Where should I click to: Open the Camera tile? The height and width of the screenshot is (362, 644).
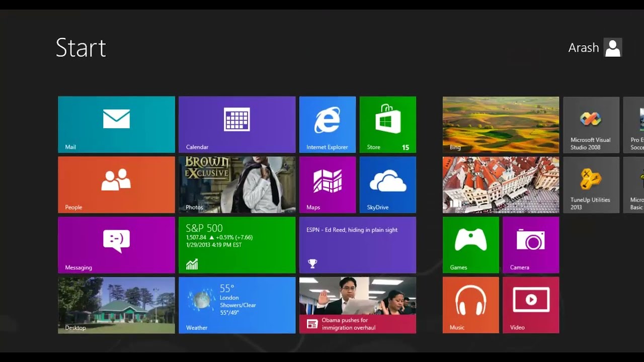click(x=531, y=245)
